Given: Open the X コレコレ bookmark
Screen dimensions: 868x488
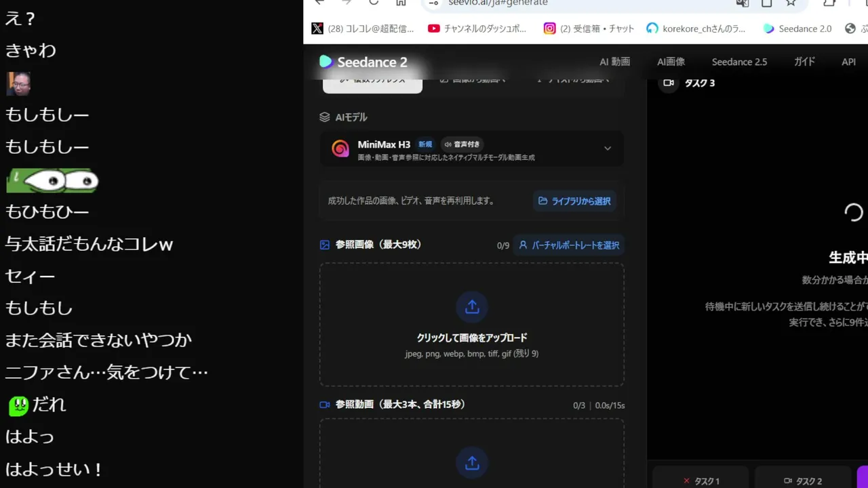Looking at the screenshot, I should pyautogui.click(x=363, y=28).
